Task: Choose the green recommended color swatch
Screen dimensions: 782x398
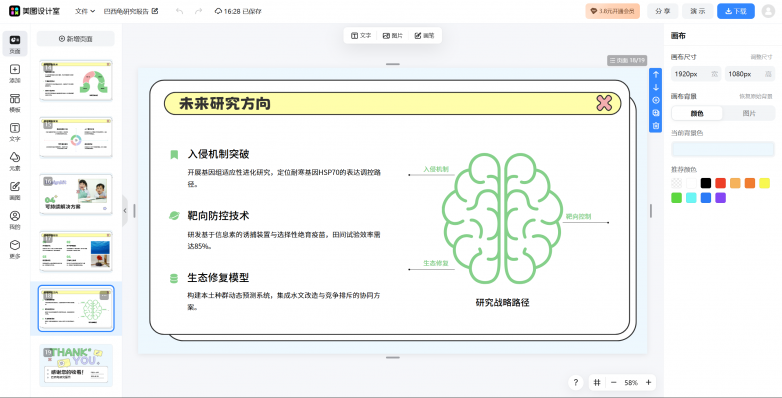Action: 676,198
